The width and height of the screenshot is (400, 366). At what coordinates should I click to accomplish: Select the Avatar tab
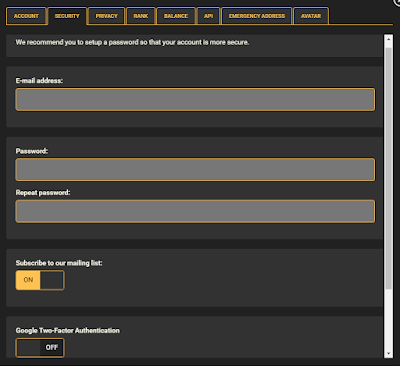tap(311, 16)
